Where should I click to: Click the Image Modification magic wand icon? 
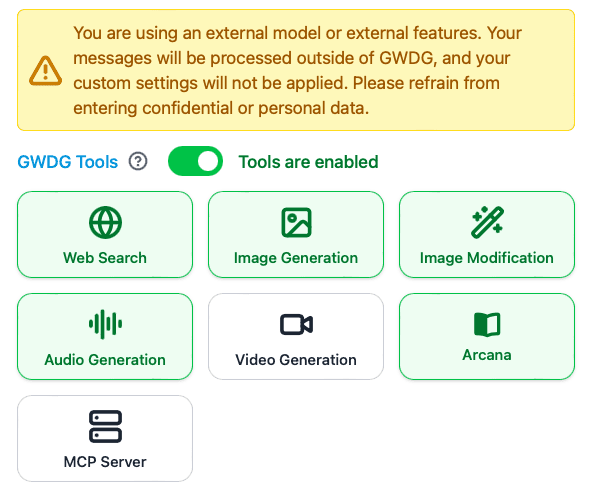pos(487,222)
